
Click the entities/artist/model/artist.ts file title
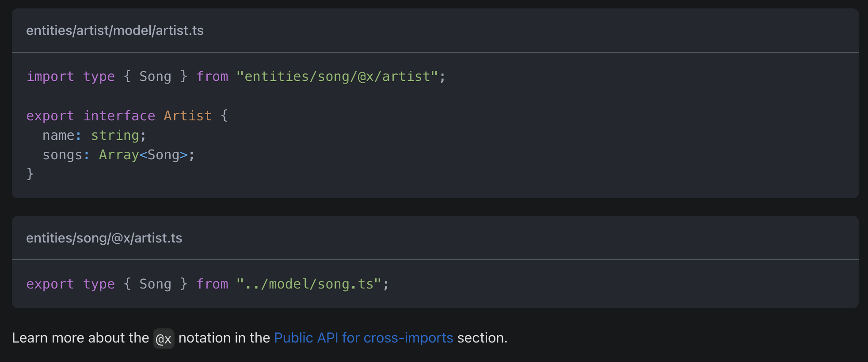tap(115, 31)
